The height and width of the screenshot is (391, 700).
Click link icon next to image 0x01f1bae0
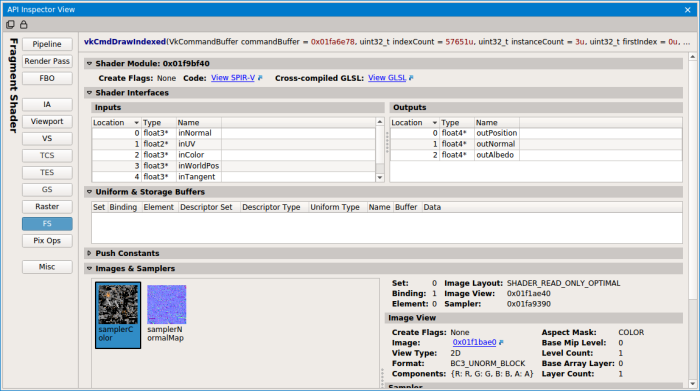(501, 342)
